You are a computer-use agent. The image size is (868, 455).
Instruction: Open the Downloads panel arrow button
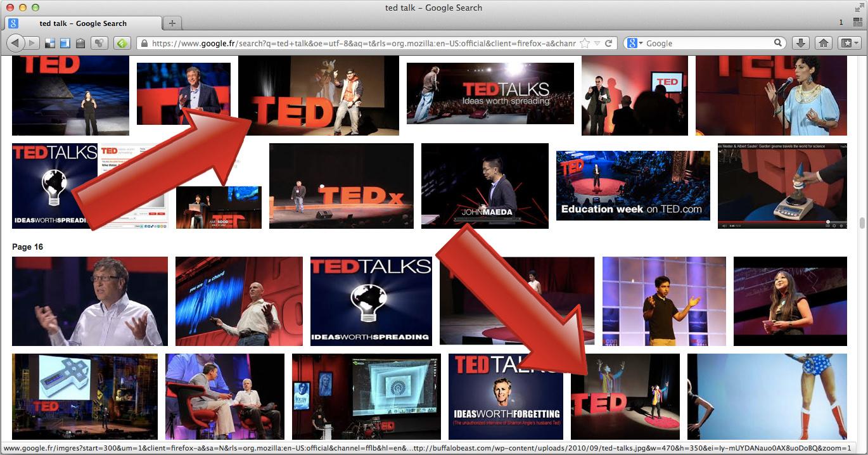click(801, 43)
